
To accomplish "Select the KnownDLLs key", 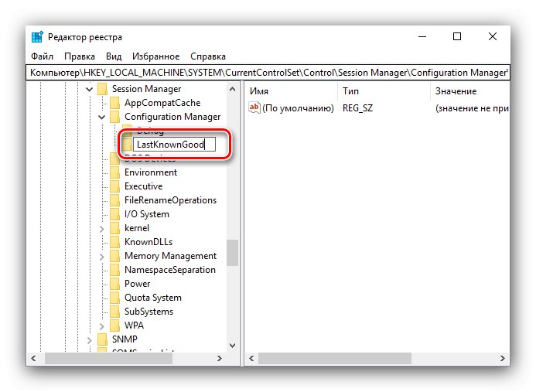I will [x=149, y=242].
